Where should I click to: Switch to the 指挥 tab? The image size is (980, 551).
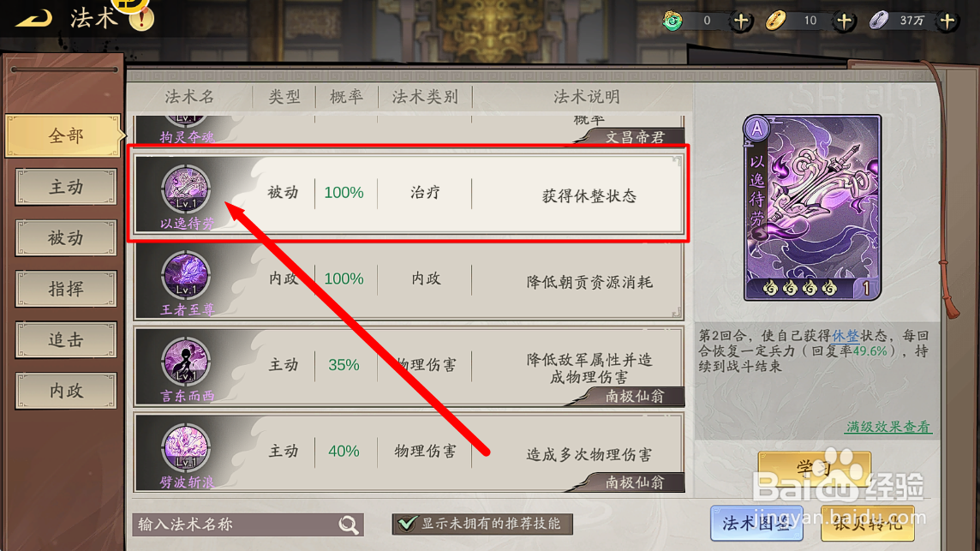(x=66, y=289)
